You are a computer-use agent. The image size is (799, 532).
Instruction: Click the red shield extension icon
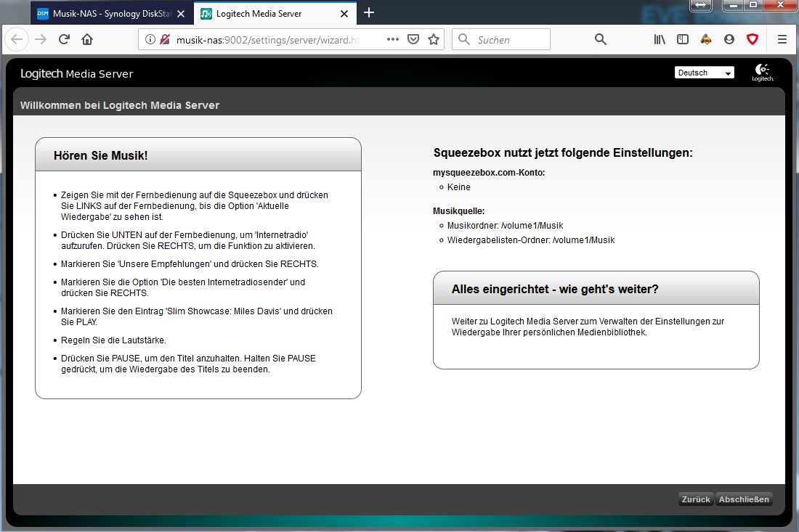click(753, 39)
